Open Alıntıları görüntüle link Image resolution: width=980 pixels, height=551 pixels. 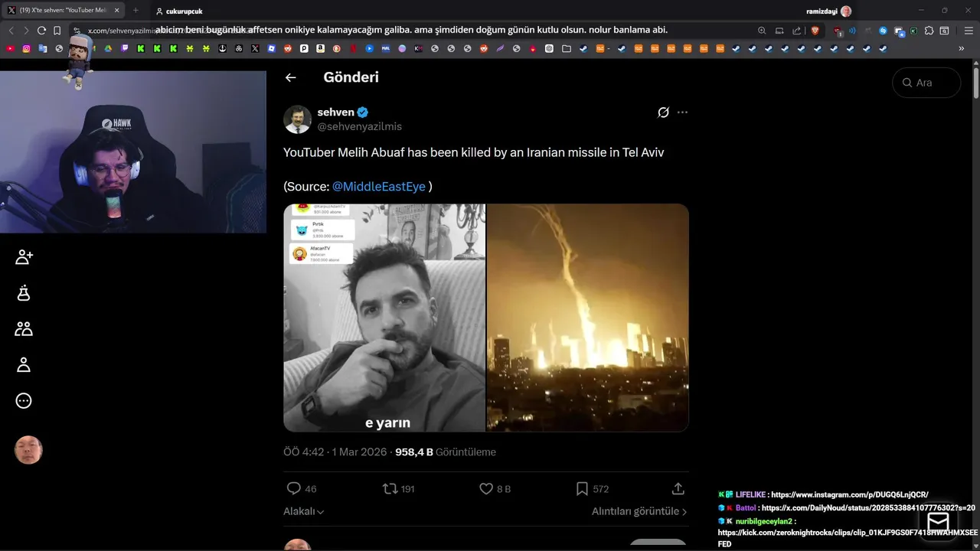coord(639,511)
